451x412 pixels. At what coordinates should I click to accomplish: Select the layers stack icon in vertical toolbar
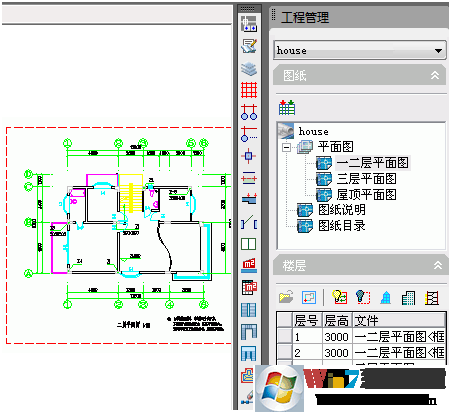249,69
